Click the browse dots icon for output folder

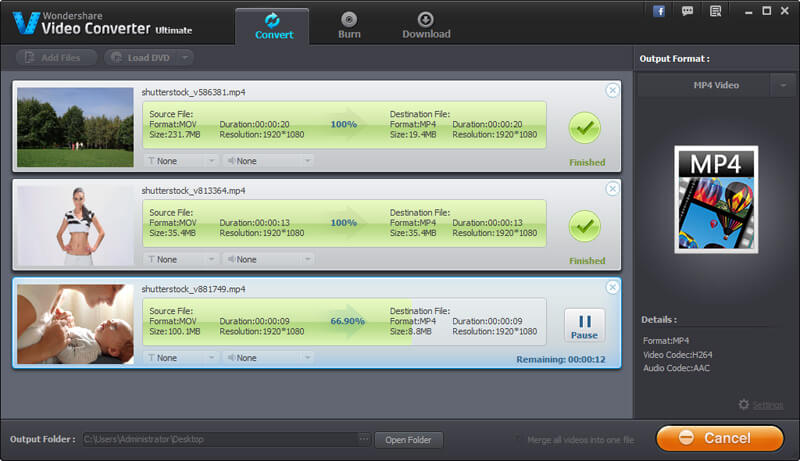tap(363, 439)
